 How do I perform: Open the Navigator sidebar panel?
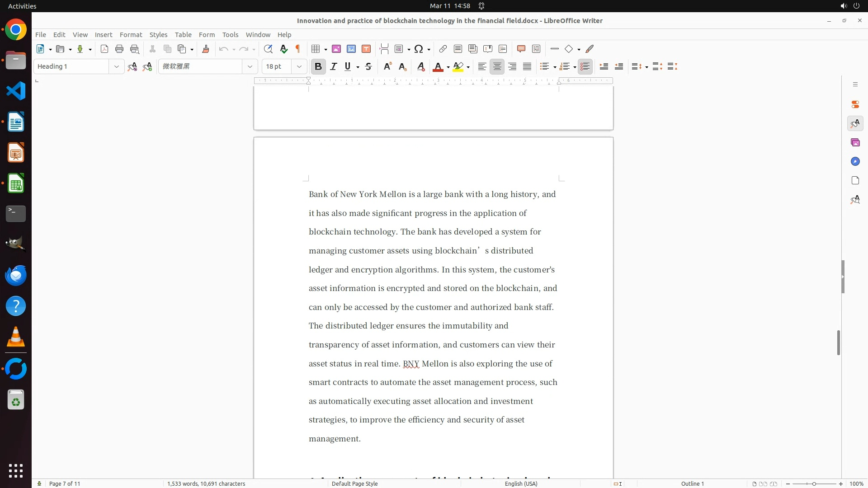855,161
